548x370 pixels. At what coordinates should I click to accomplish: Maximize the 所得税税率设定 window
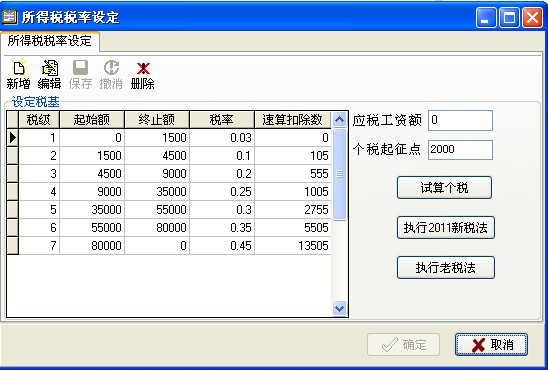click(x=509, y=17)
